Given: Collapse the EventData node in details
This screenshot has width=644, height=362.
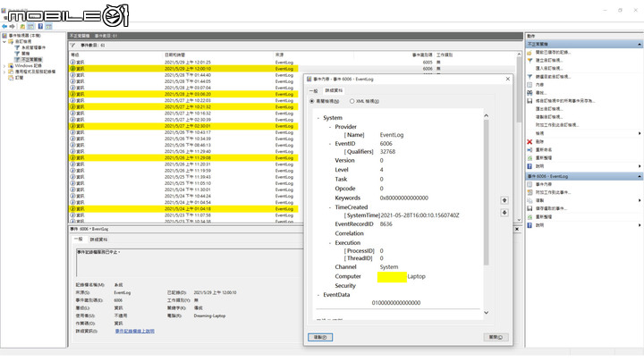Looking at the screenshot, I should click(318, 295).
